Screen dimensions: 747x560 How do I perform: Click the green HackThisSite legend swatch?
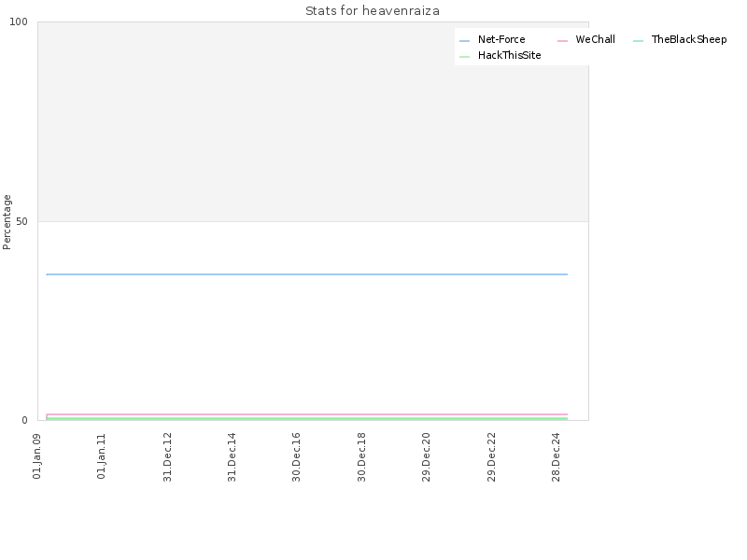pyautogui.click(x=464, y=57)
